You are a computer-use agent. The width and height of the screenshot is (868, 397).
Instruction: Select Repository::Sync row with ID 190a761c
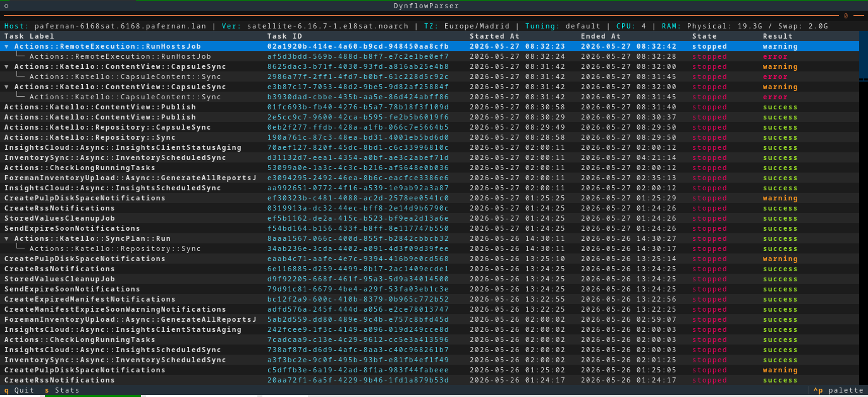[x=430, y=137]
